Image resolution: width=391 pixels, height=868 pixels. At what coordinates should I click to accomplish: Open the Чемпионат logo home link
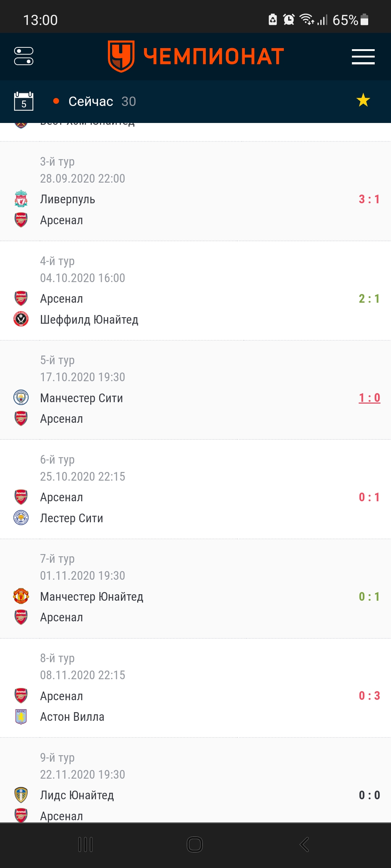[195, 56]
